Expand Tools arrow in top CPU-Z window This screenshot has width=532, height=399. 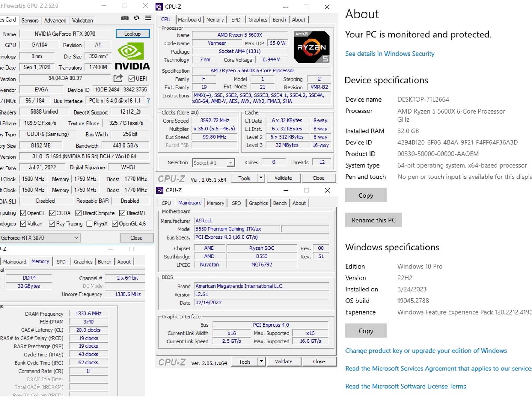click(261, 178)
